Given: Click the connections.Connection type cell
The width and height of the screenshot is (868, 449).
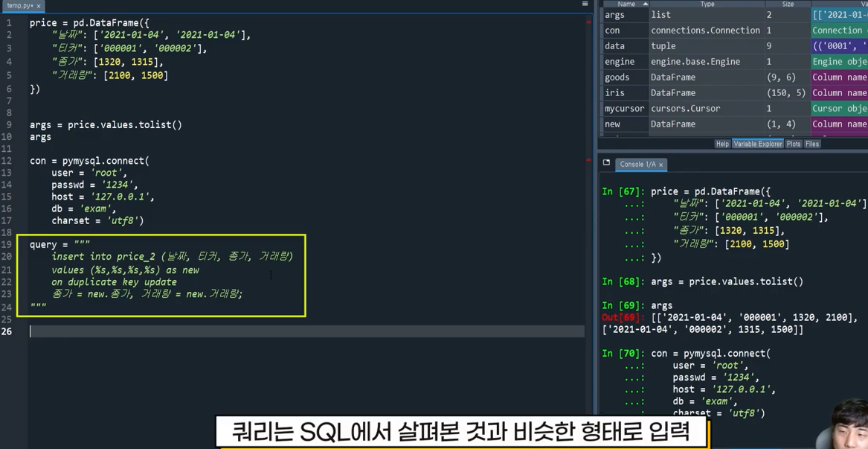Looking at the screenshot, I should 706,31.
